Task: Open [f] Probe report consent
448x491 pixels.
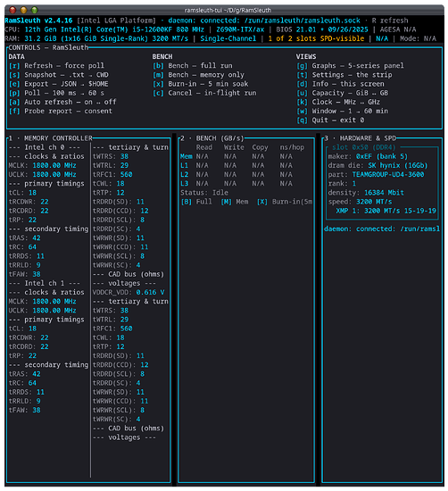Action: [61, 112]
